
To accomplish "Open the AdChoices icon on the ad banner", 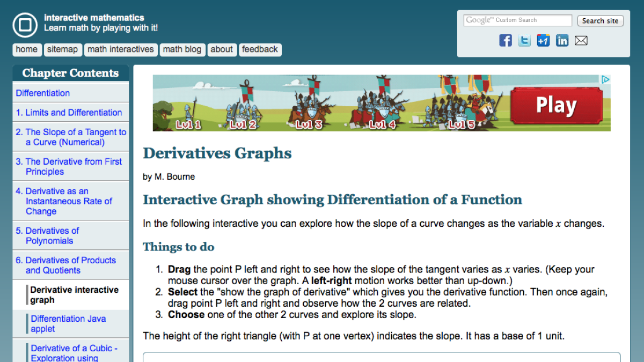I will (x=606, y=79).
